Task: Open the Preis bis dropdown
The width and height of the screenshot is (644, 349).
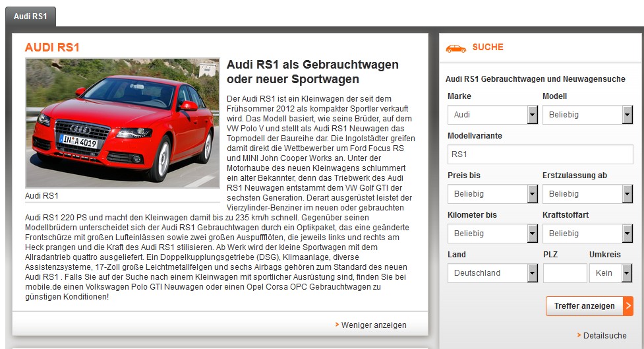Action: point(492,194)
